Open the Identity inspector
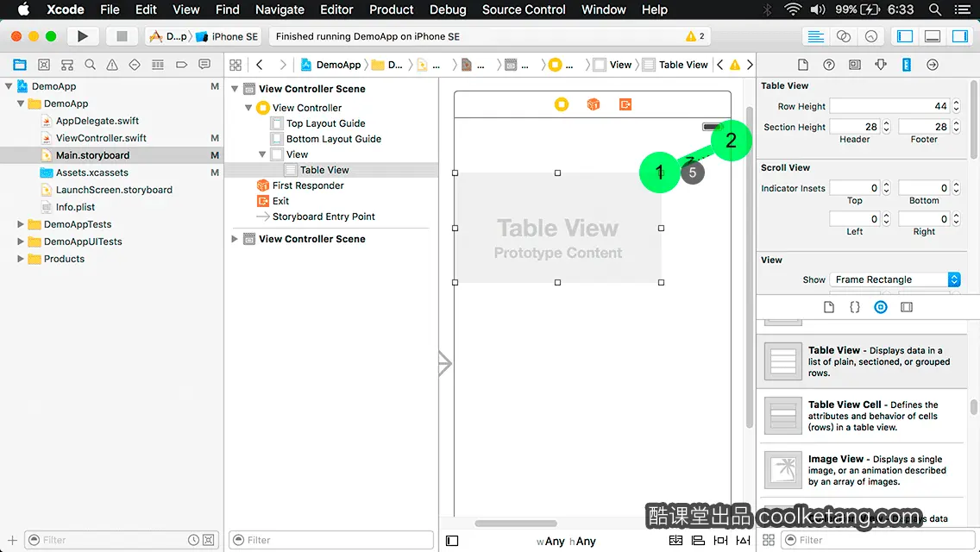 (x=854, y=65)
